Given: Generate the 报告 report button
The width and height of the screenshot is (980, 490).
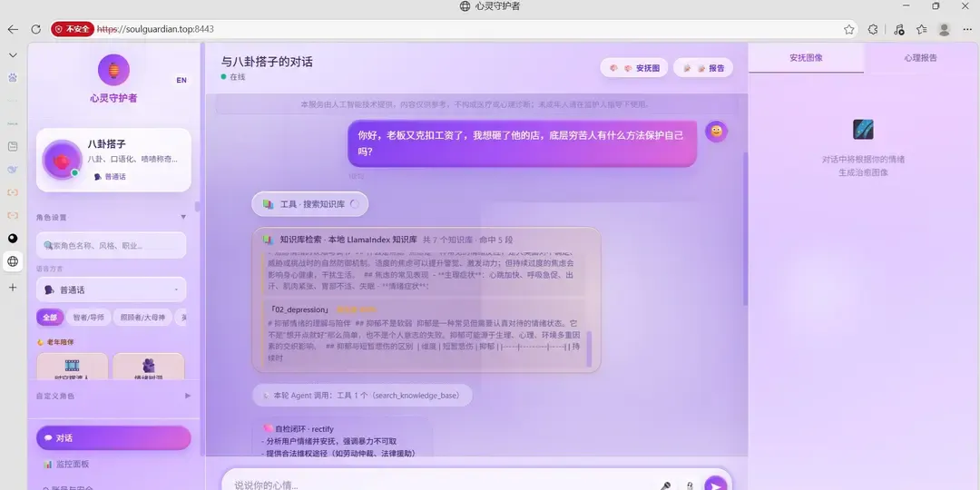Looking at the screenshot, I should tap(703, 67).
